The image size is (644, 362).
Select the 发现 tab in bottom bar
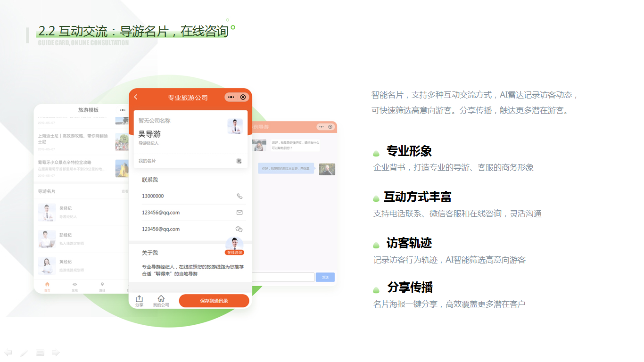click(74, 287)
